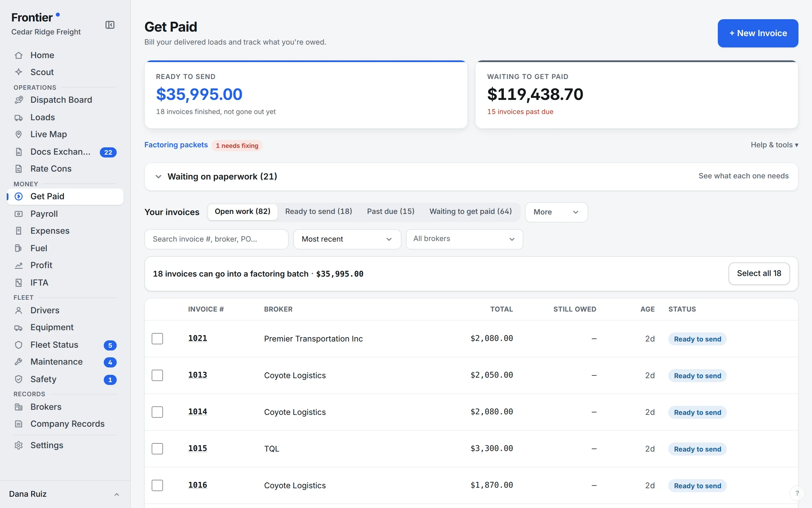
Task: Check the box for invoice 1016
Action: tap(157, 485)
